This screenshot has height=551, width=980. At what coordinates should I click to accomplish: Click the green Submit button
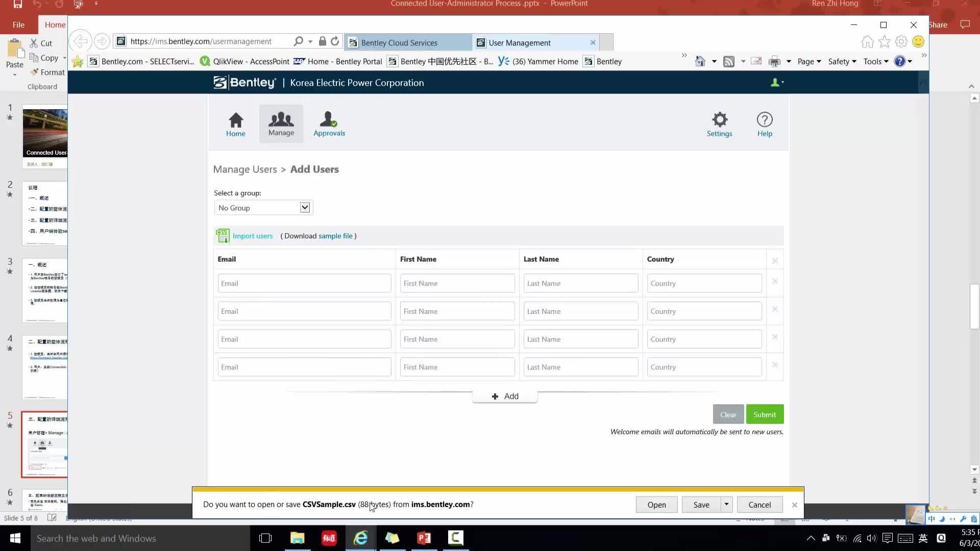pyautogui.click(x=764, y=414)
